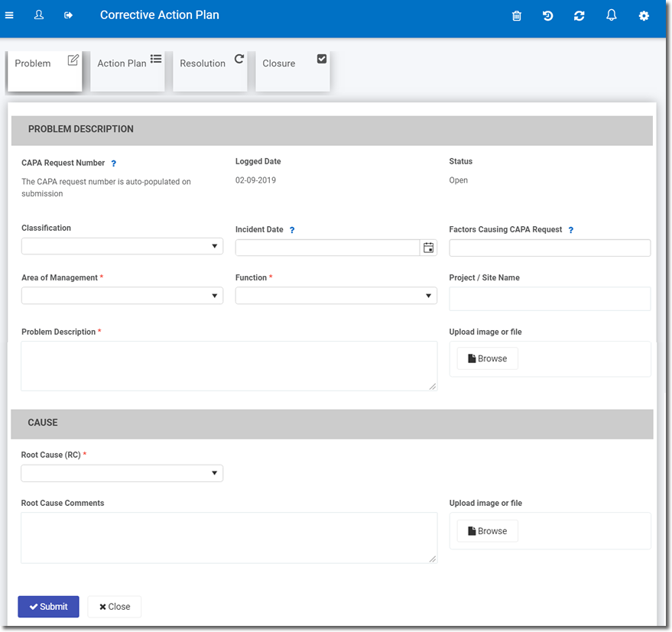Click the logout arrow icon
This screenshot has width=672, height=632.
[x=69, y=15]
